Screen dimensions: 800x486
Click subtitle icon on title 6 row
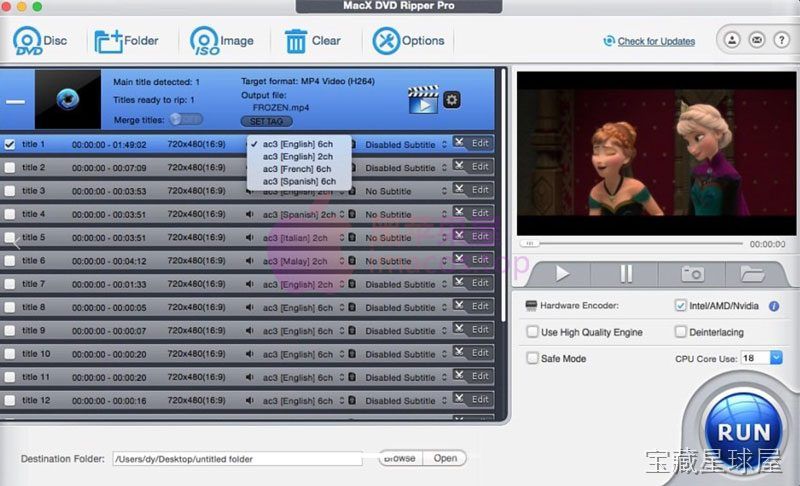[x=352, y=261]
